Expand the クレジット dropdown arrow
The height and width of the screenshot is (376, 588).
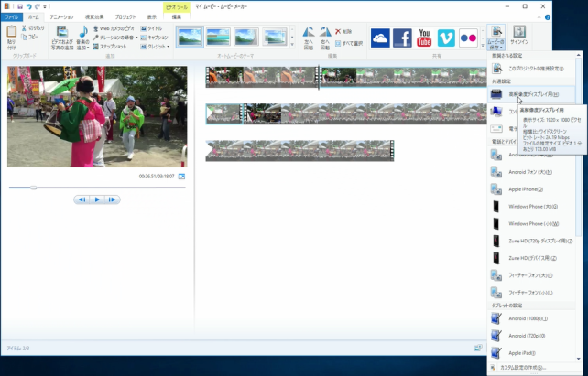pos(168,46)
